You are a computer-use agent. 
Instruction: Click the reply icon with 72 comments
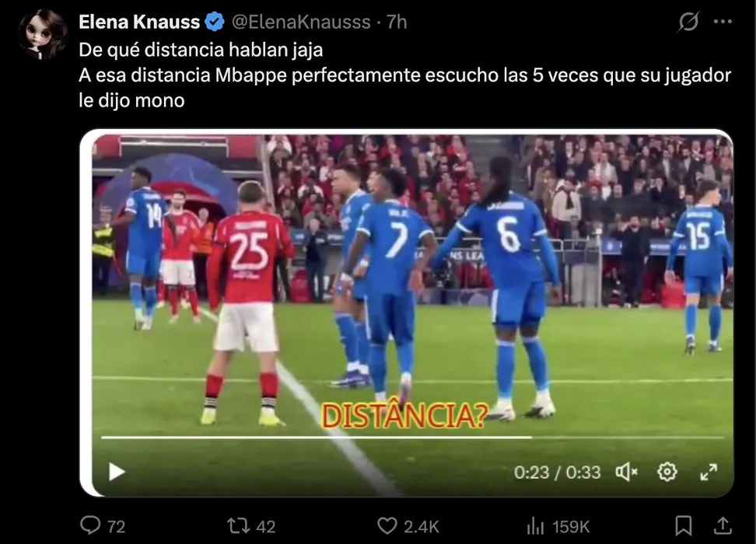pos(90,525)
